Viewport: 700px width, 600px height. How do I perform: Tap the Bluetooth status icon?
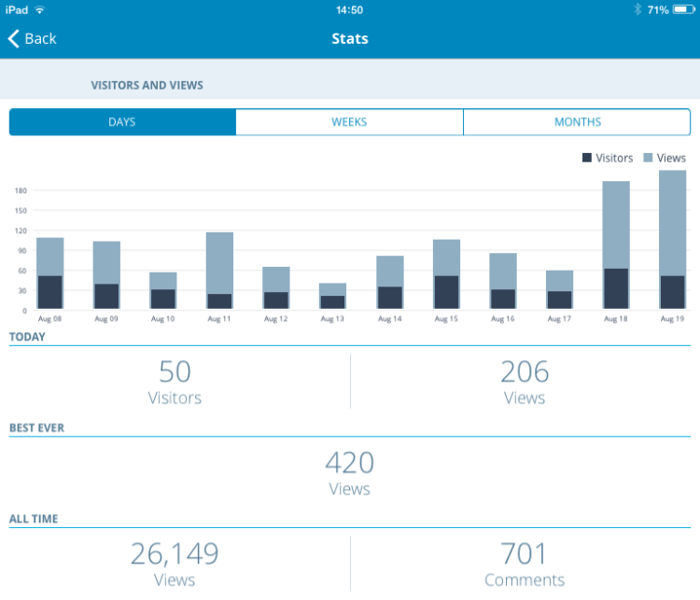coord(638,9)
